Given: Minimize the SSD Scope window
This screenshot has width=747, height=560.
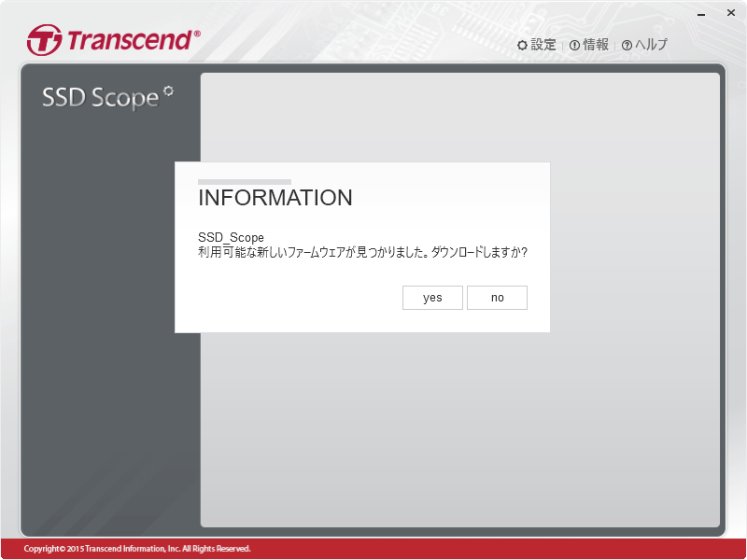Looking at the screenshot, I should 701,14.
